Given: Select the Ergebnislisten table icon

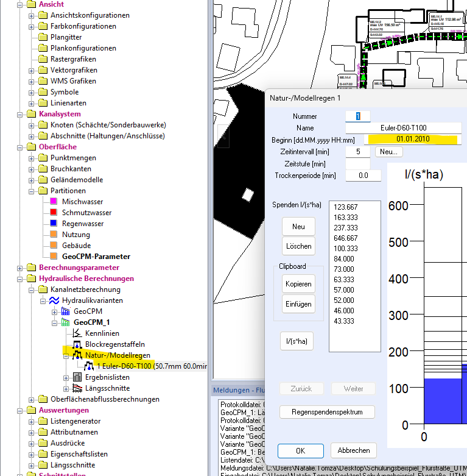Looking at the screenshot, I should click(x=77, y=377).
